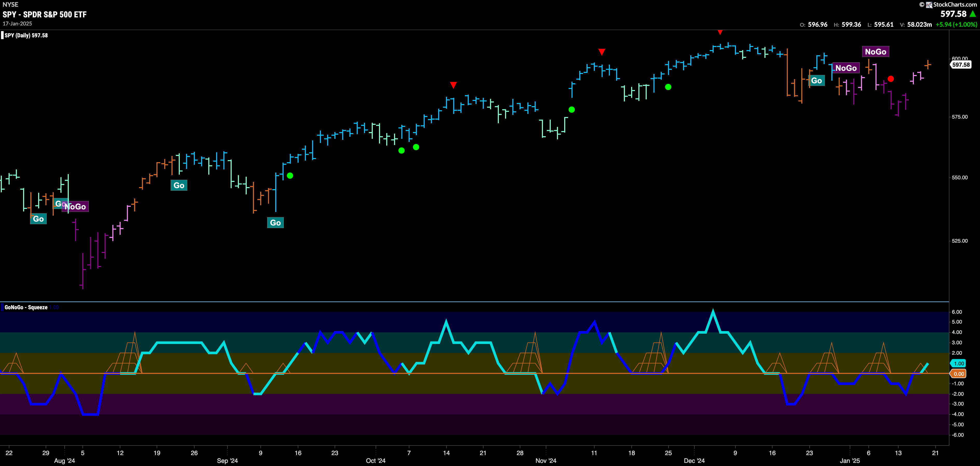Click the NYSE exchange label
Image resolution: width=980 pixels, height=466 pixels.
click(x=10, y=5)
